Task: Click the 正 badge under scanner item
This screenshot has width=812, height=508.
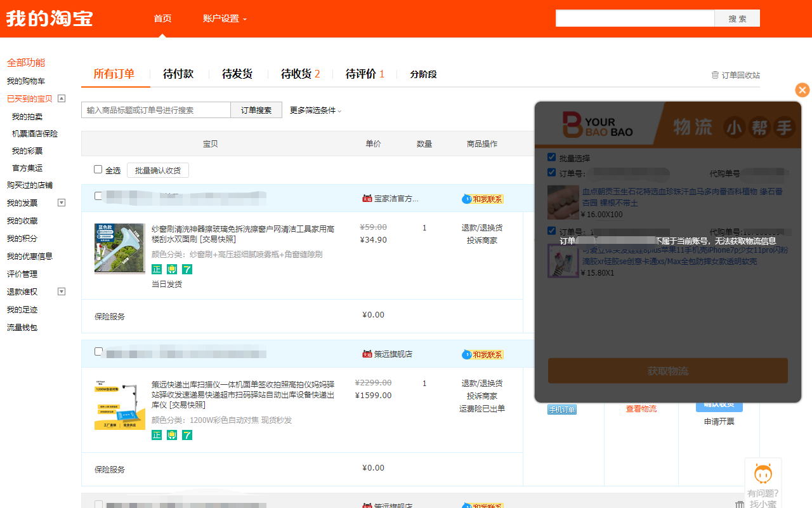Action: [157, 435]
